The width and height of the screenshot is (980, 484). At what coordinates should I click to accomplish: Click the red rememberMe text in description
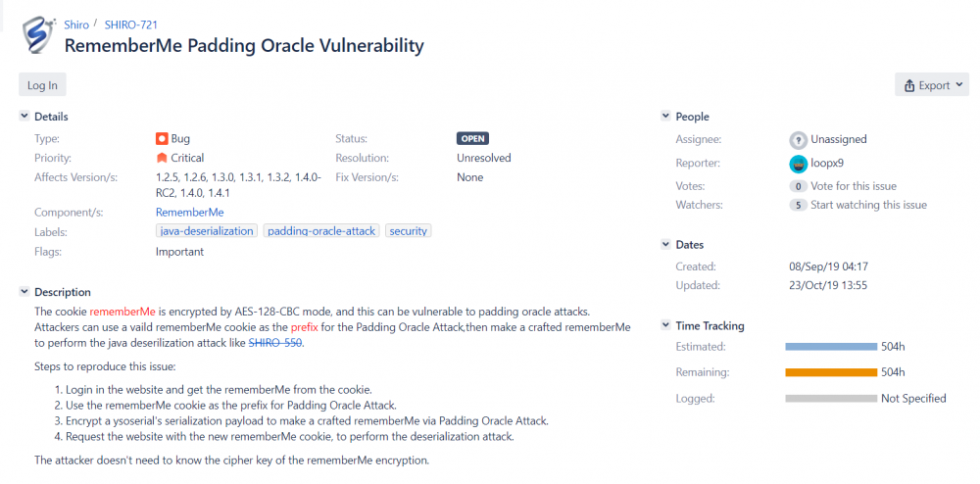(122, 311)
